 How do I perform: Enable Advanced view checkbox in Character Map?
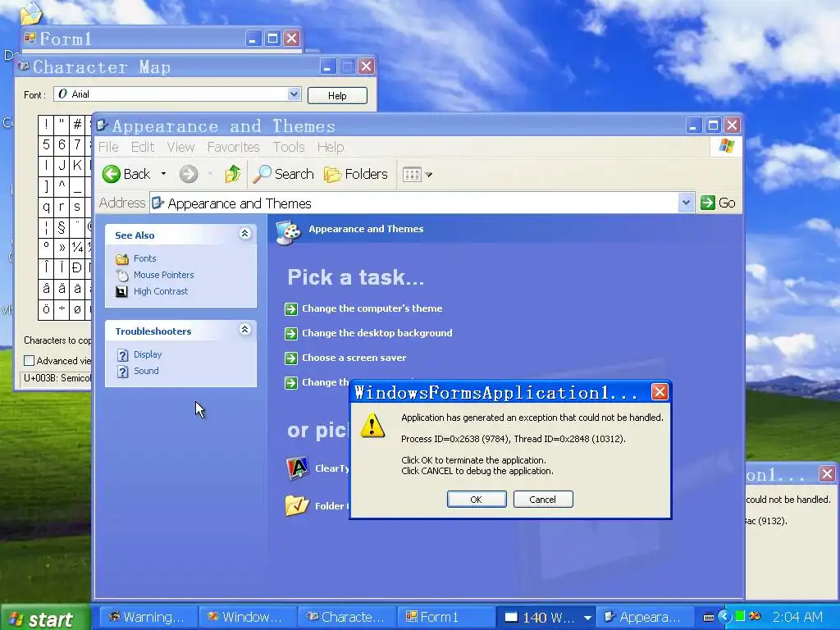coord(30,361)
